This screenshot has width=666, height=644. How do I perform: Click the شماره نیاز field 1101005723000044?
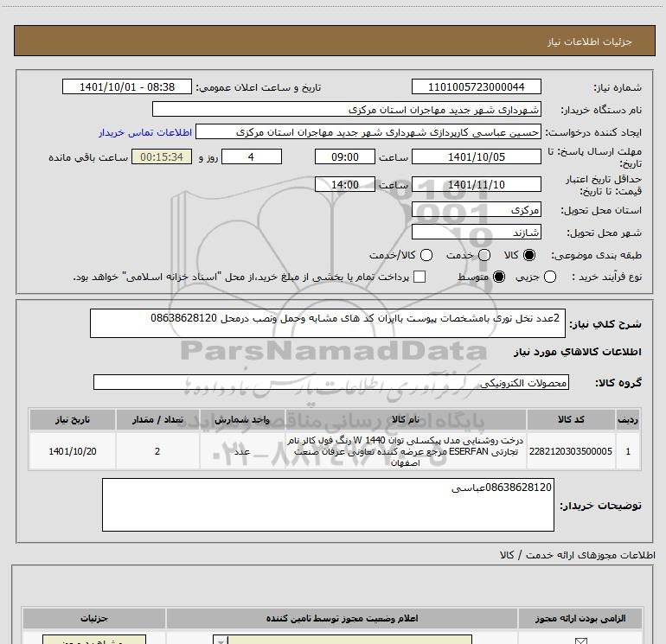point(476,86)
